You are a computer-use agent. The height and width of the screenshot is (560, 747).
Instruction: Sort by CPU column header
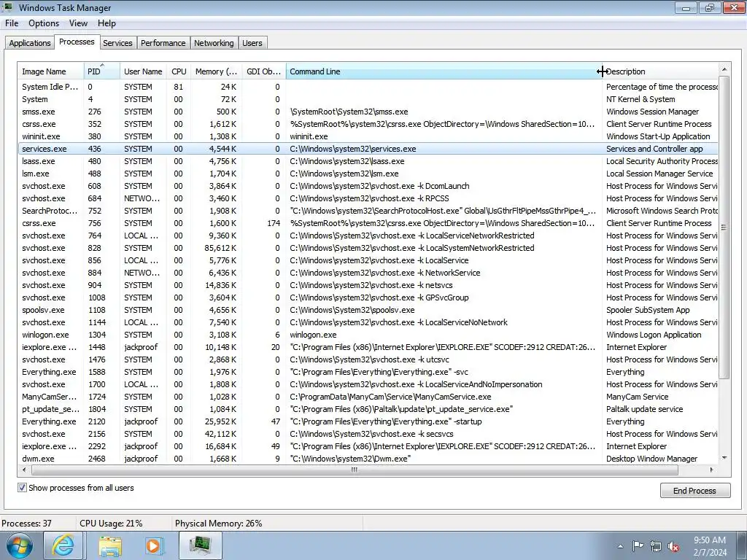[x=179, y=71]
